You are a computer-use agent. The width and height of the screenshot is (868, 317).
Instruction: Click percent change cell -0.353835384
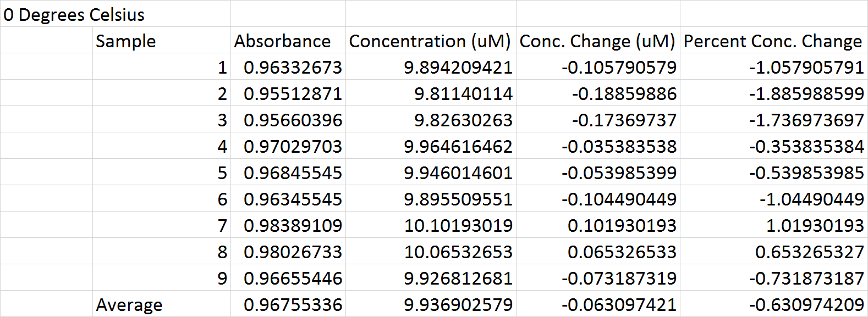tap(806, 146)
